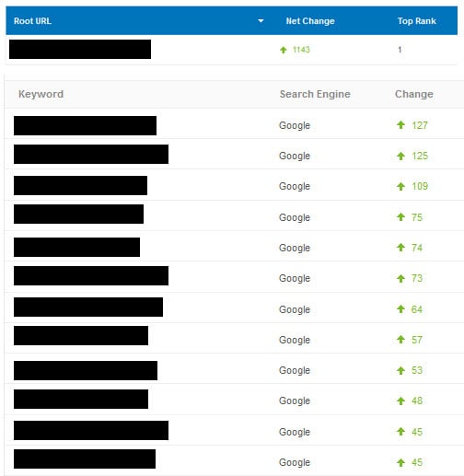Click the up arrow next to 127

[x=400, y=125]
